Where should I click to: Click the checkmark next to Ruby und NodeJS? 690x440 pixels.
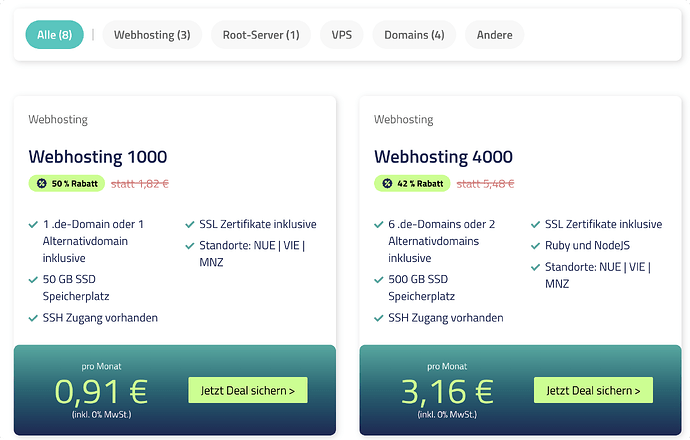click(x=536, y=246)
